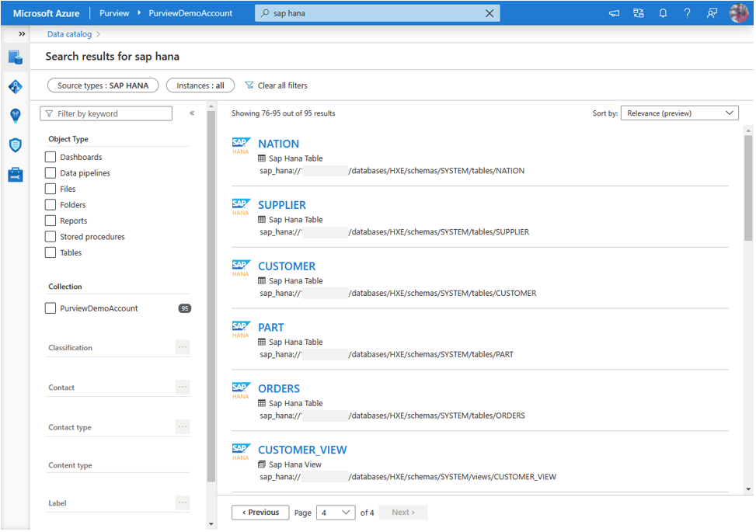The image size is (756, 532).
Task: Expand the left navigation menu chevrons
Action: pos(22,33)
